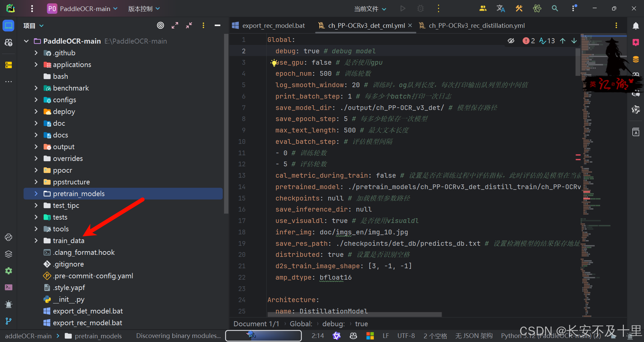Click the LF line separator widget
The image size is (644, 342).
[386, 336]
